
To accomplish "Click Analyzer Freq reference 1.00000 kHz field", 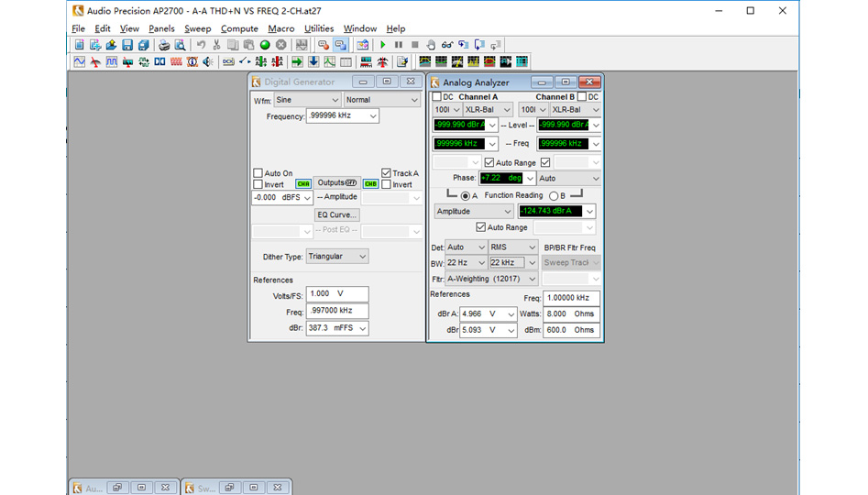I will [x=571, y=298].
